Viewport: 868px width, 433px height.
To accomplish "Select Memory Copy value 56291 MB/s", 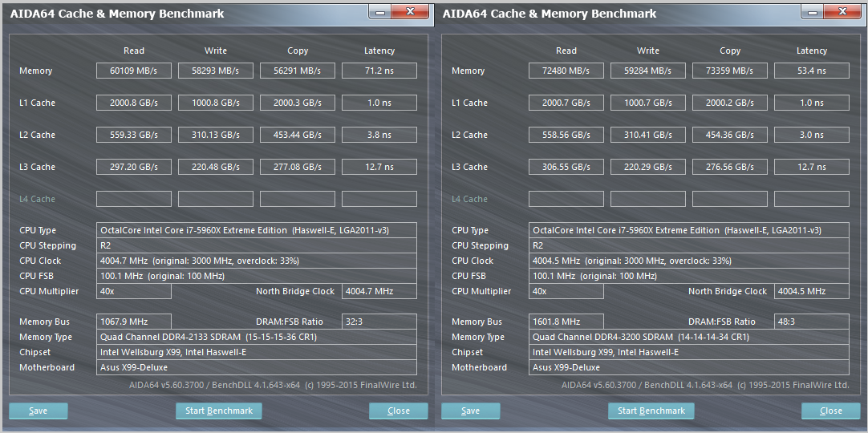I will tap(298, 71).
